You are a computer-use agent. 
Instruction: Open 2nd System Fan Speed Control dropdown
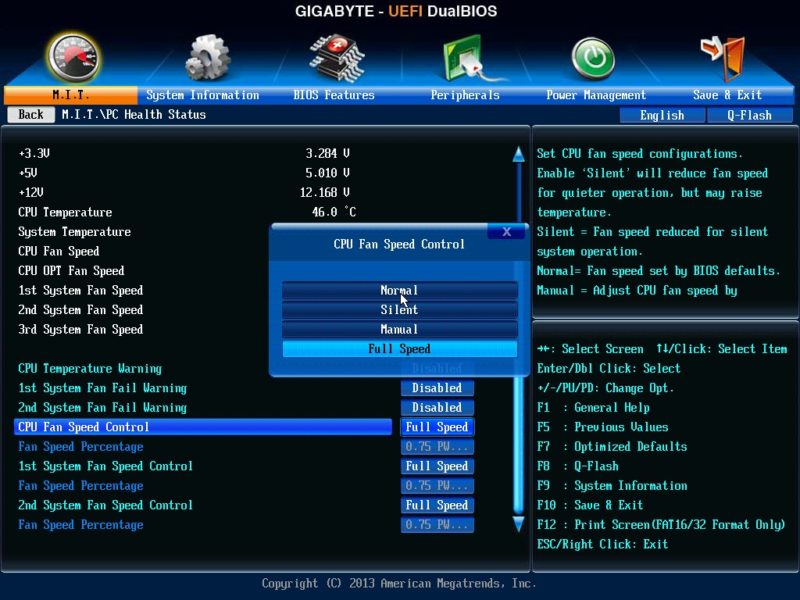pyautogui.click(x=437, y=505)
